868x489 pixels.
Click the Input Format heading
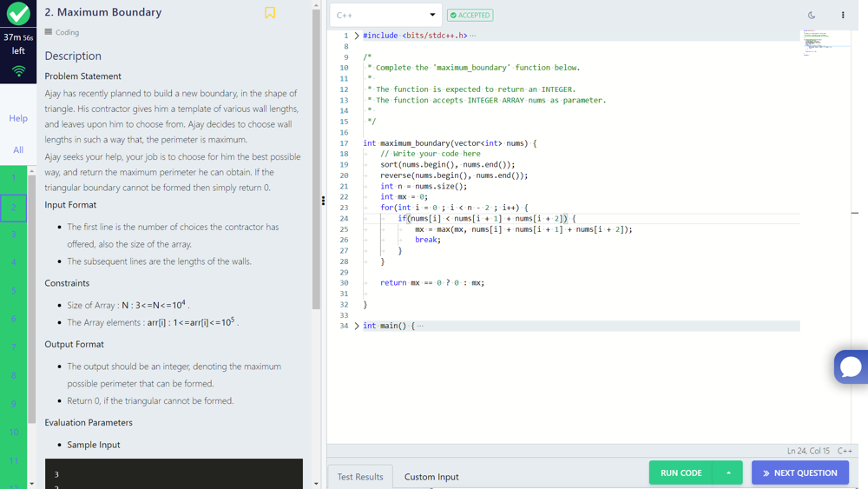pyautogui.click(x=70, y=205)
